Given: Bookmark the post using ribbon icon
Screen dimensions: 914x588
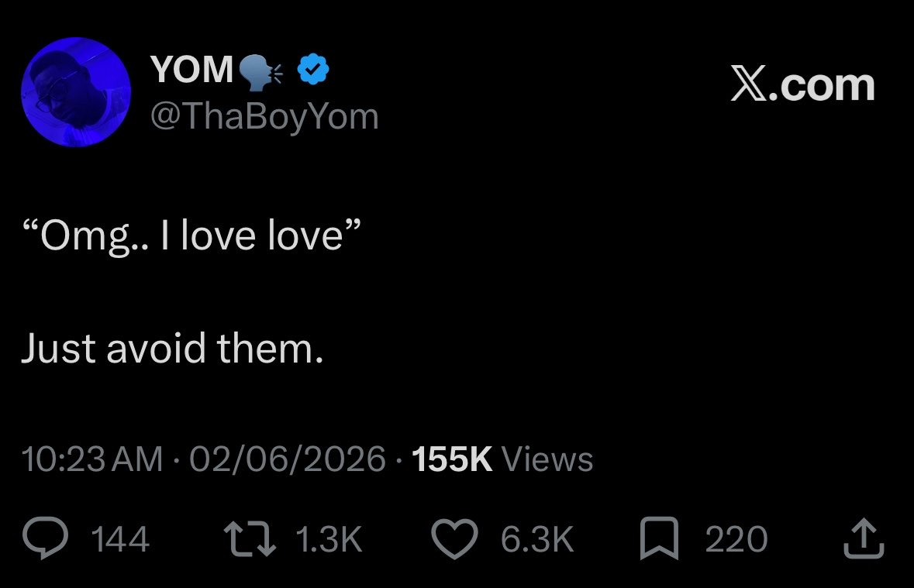Looking at the screenshot, I should coord(659,538).
